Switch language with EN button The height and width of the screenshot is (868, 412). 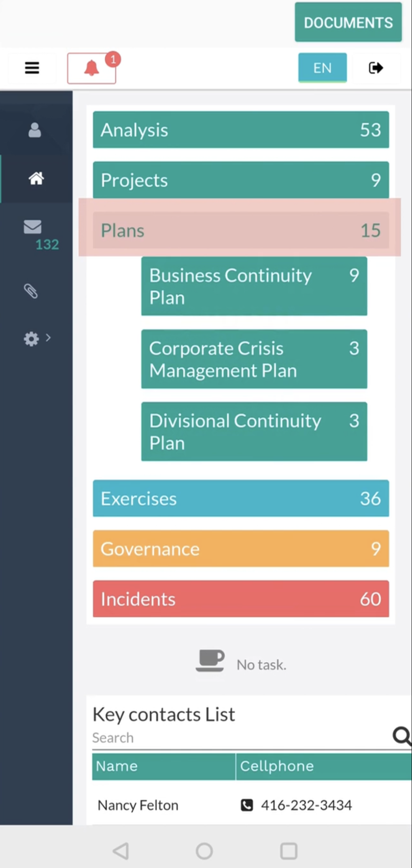pos(322,68)
